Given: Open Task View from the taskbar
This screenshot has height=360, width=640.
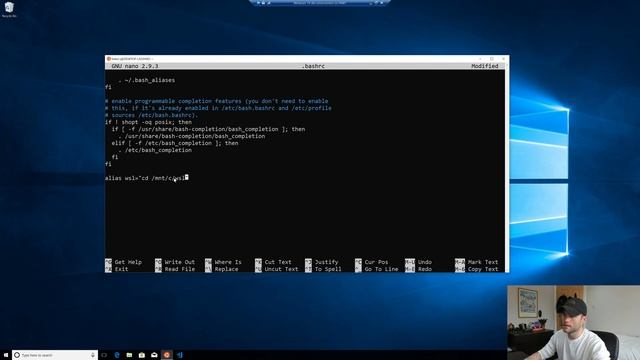Looking at the screenshot, I should (x=104, y=355).
